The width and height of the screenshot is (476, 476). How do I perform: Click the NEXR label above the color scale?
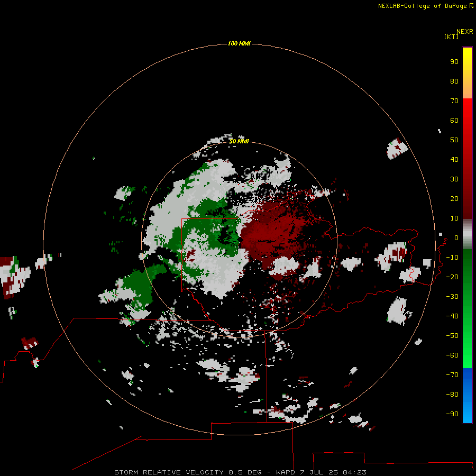465,31
